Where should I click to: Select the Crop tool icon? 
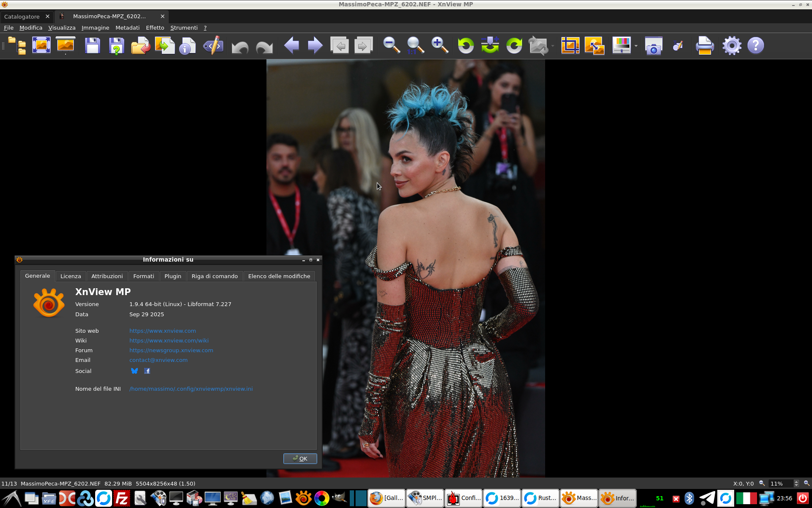coord(570,45)
